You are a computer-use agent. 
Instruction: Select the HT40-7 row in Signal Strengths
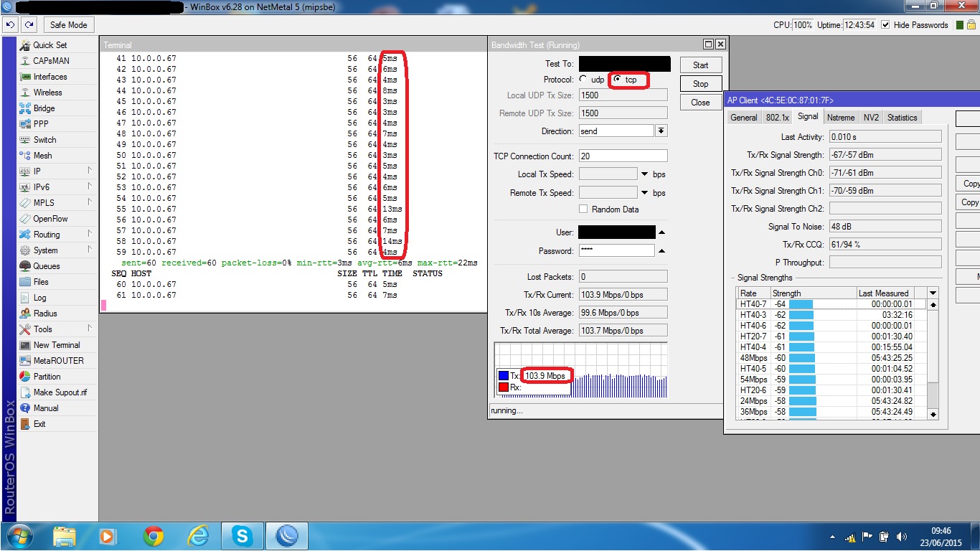[832, 304]
